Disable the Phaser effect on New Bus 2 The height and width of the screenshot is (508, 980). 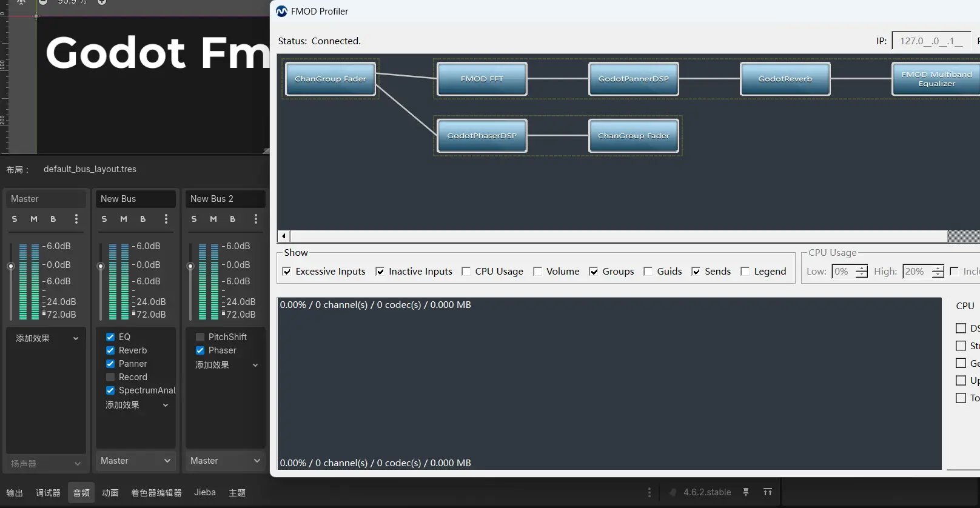click(200, 350)
